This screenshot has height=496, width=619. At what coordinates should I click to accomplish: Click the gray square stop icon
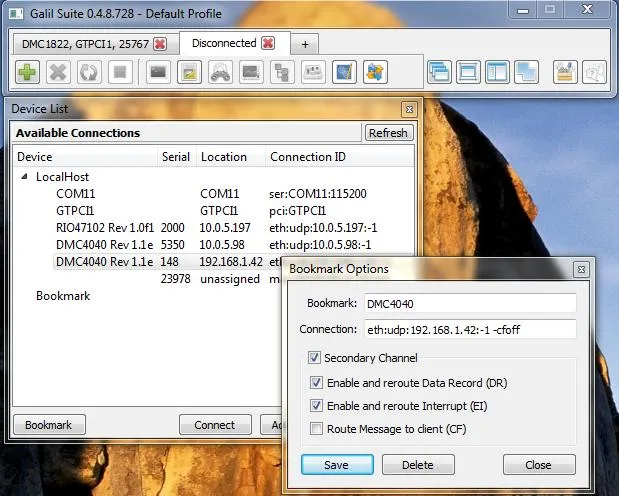tap(120, 72)
